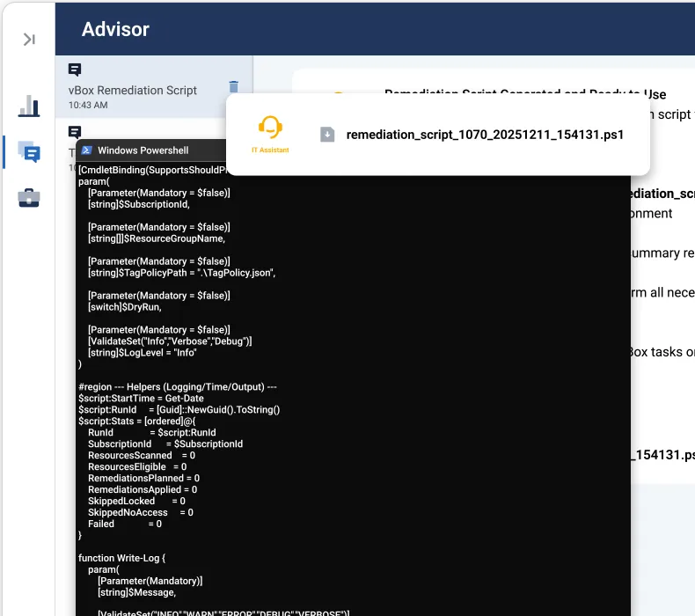
Task: Click the download file icon
Action: tap(327, 135)
